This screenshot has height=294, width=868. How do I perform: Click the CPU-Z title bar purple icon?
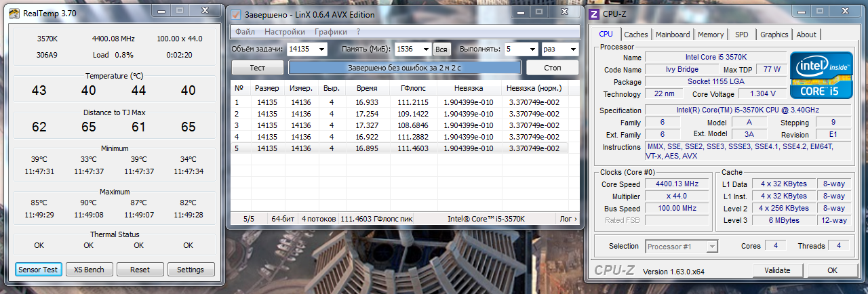(x=594, y=14)
